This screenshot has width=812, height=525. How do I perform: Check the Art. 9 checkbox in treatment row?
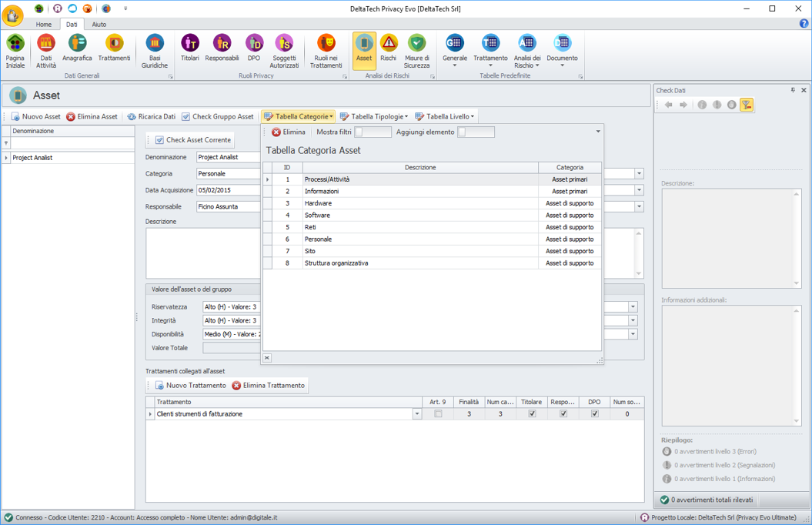438,414
